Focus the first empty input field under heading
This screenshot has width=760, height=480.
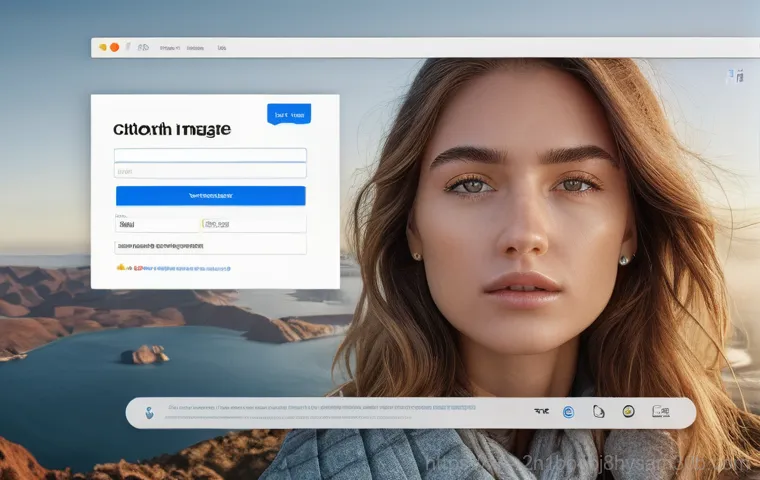[210, 155]
